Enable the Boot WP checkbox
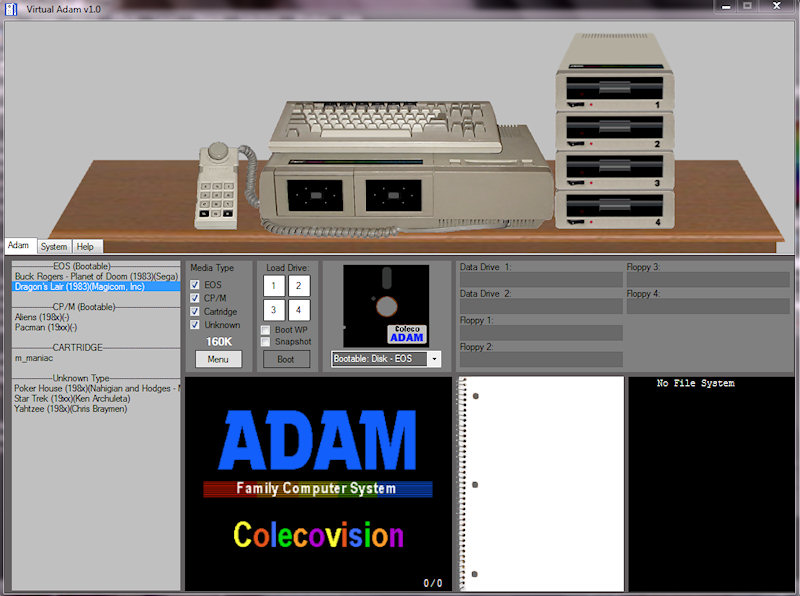800x596 pixels. [x=266, y=329]
